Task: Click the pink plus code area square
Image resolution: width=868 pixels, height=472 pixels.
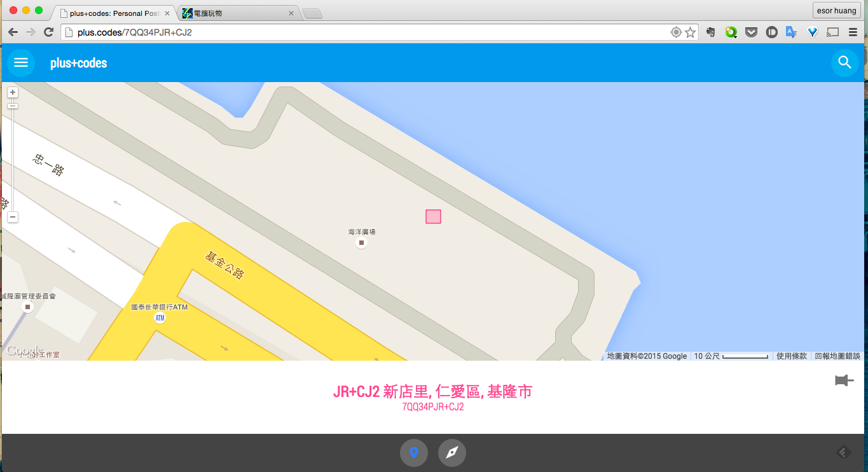Action: click(433, 216)
